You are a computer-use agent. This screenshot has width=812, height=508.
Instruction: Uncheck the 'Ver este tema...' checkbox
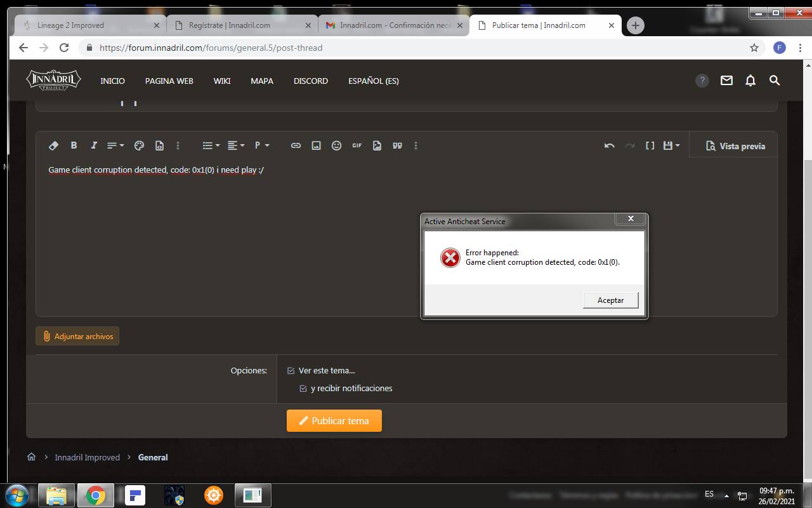291,371
